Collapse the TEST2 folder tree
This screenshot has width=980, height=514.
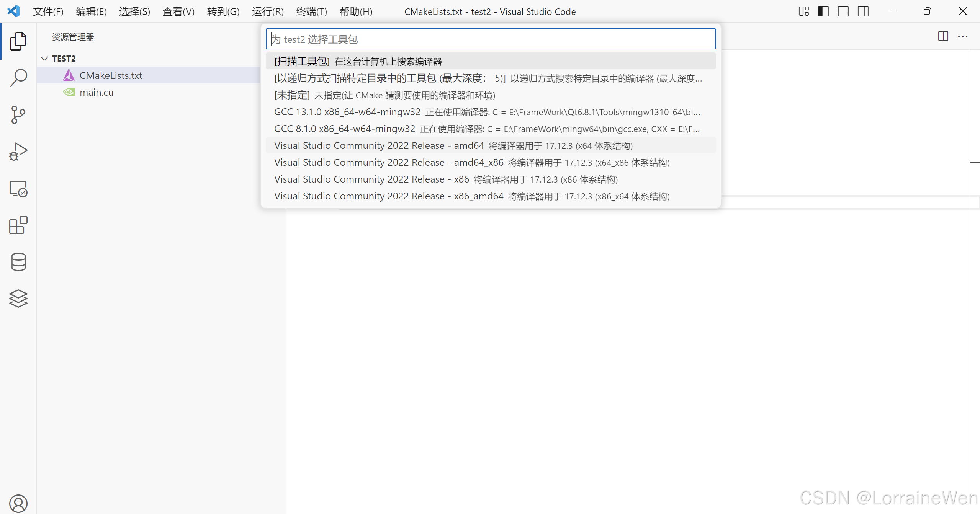coord(45,59)
